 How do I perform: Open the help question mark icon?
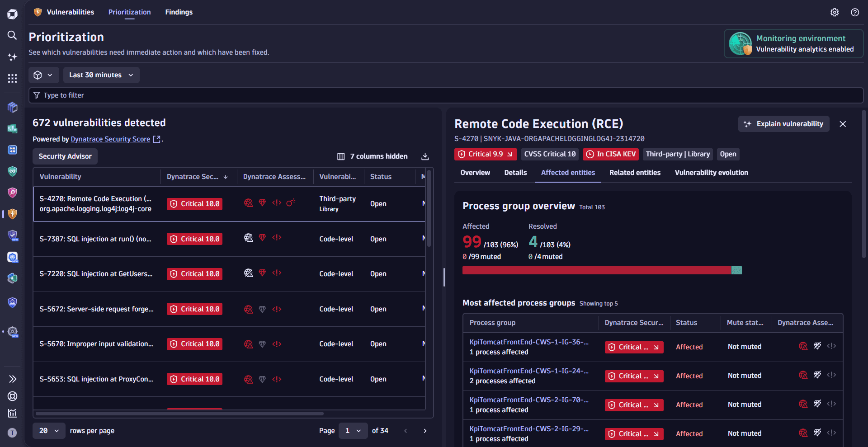coord(855,12)
